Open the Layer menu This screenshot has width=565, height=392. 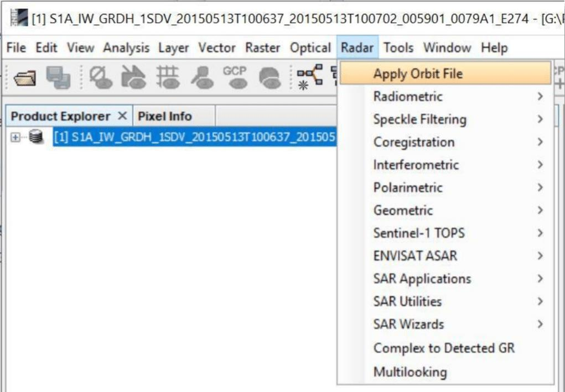click(x=174, y=48)
